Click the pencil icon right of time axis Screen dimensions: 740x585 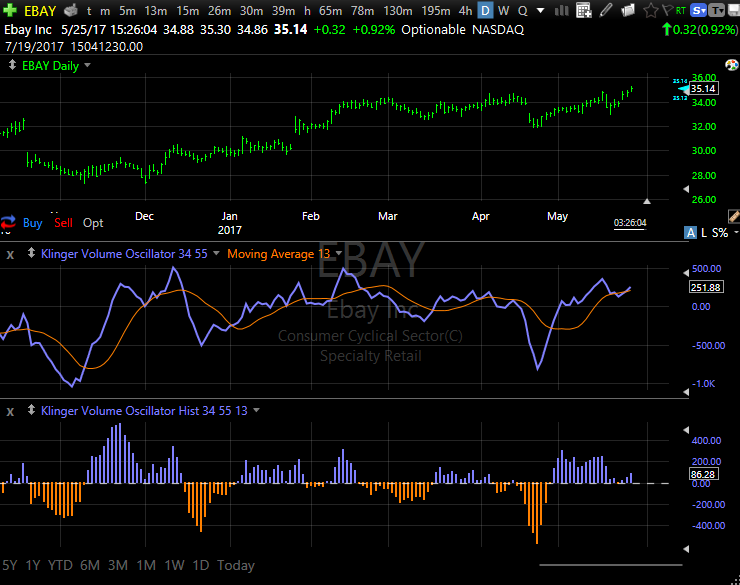pos(734,216)
